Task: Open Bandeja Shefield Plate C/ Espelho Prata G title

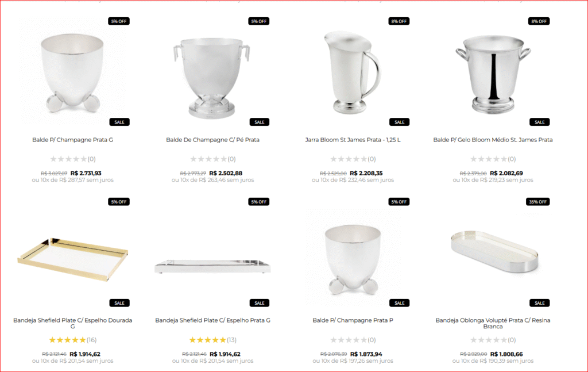Action: coord(212,320)
